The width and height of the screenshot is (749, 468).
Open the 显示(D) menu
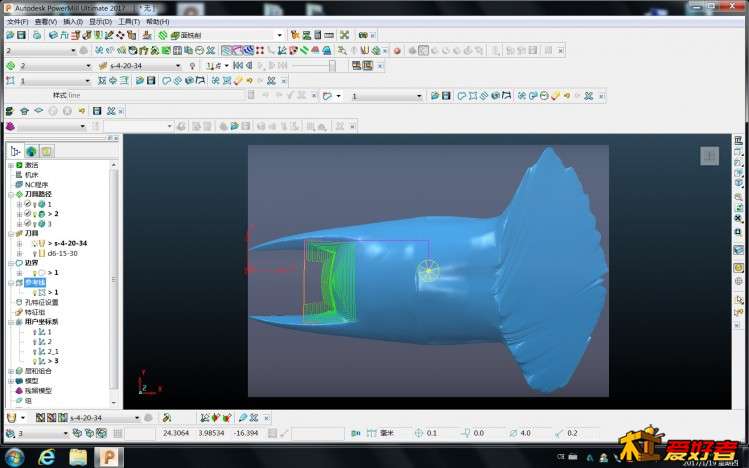click(100, 22)
